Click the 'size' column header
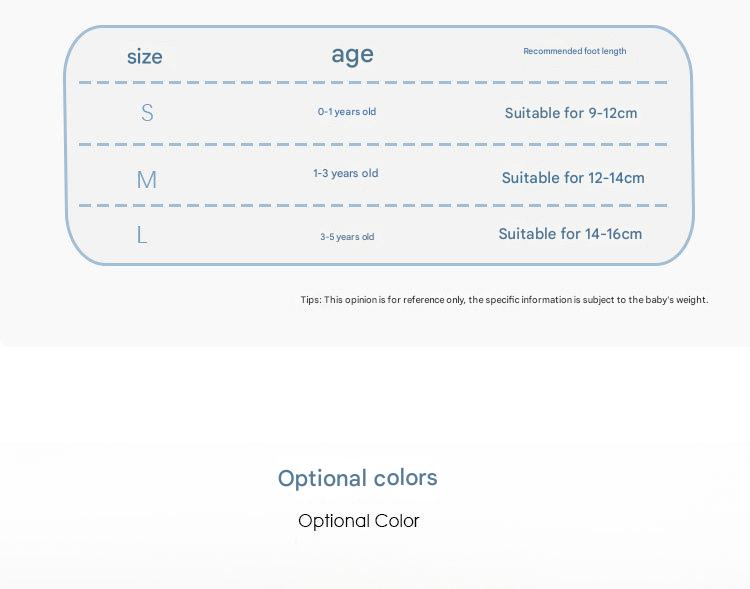750x589 pixels. 144,57
